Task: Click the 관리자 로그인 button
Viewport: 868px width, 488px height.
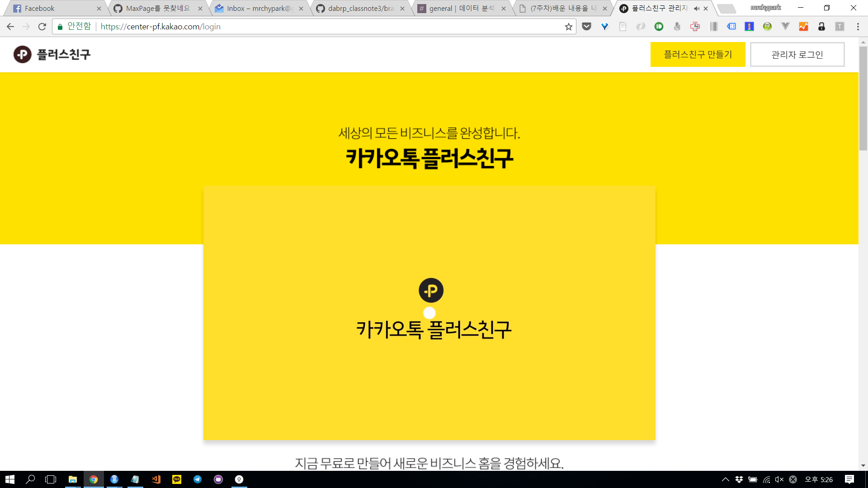Action: (797, 55)
